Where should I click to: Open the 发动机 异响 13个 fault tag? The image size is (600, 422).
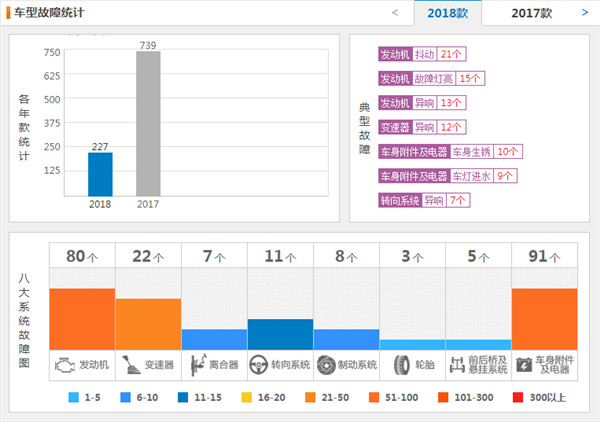pyautogui.click(x=422, y=103)
